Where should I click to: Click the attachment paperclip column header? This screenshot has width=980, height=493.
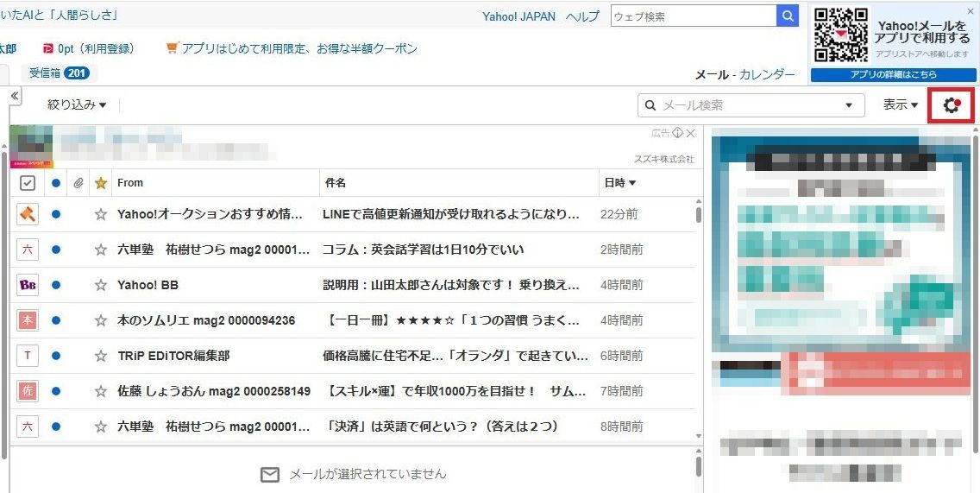pyautogui.click(x=79, y=183)
